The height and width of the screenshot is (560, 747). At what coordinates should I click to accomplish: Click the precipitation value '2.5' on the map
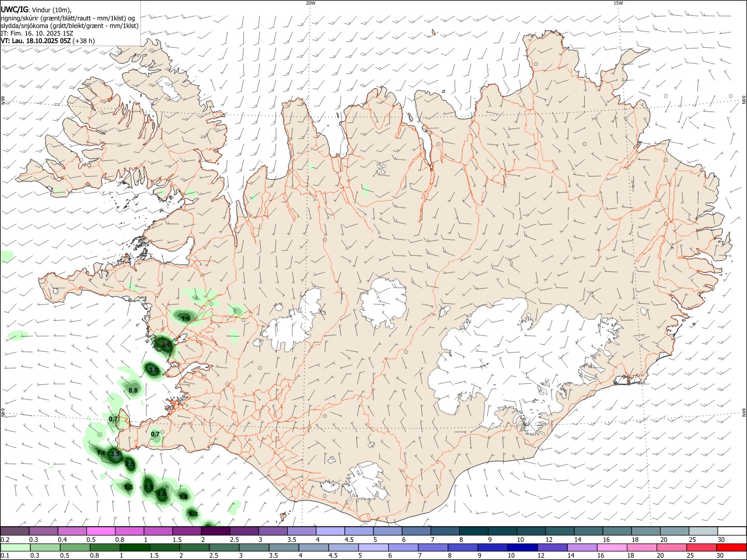click(x=130, y=464)
